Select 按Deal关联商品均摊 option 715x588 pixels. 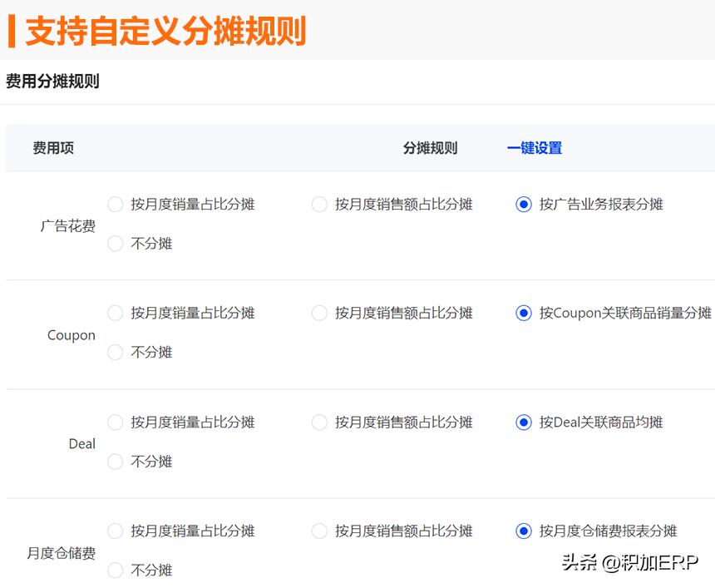tap(523, 422)
